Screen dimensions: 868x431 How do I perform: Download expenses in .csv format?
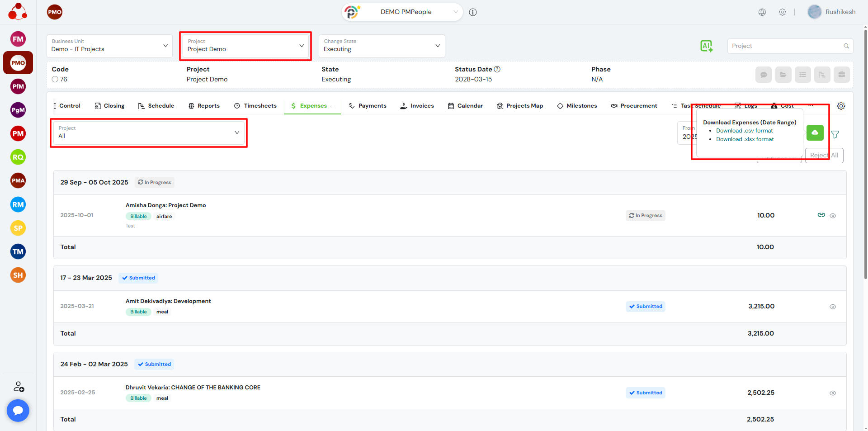pyautogui.click(x=744, y=131)
